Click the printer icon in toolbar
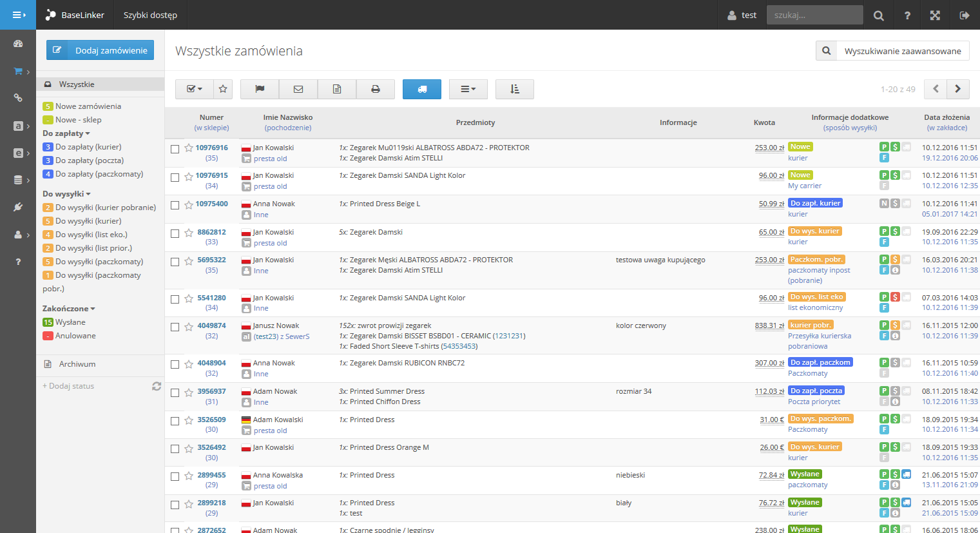Viewport: 980px width, 533px height. (375, 89)
